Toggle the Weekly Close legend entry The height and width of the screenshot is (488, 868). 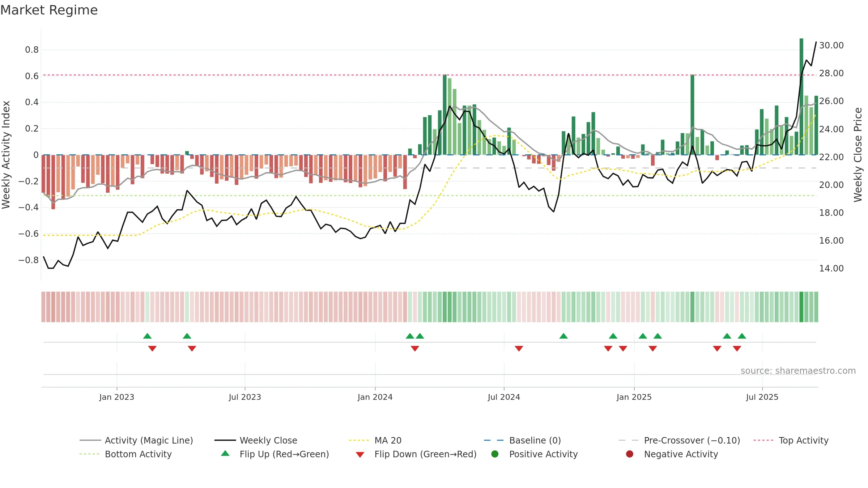point(256,440)
